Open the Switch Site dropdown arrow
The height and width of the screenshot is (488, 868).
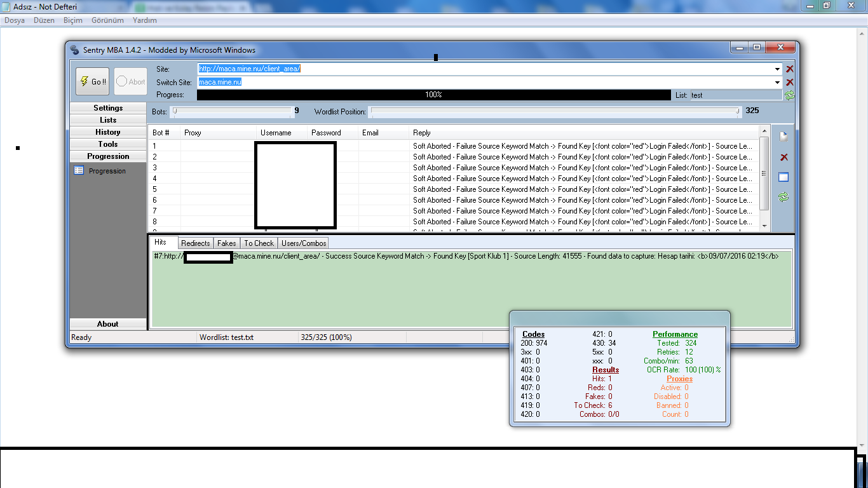pos(778,82)
